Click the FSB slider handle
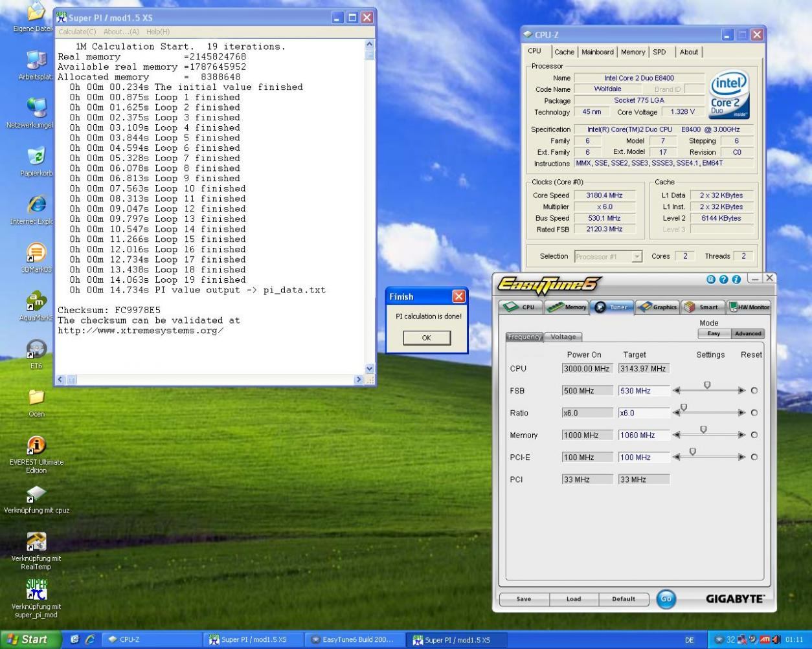Image resolution: width=812 pixels, height=649 pixels. click(707, 385)
